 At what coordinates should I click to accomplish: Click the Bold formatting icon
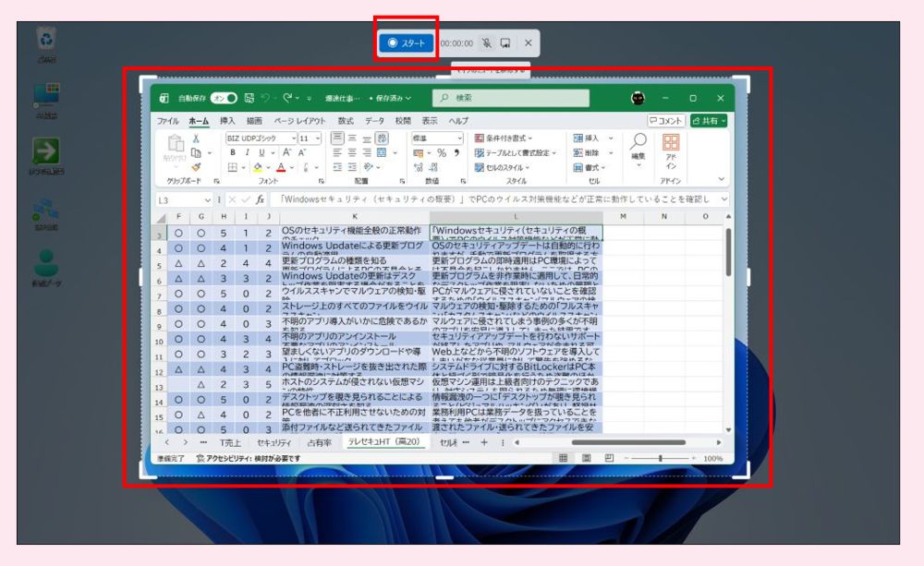point(233,152)
